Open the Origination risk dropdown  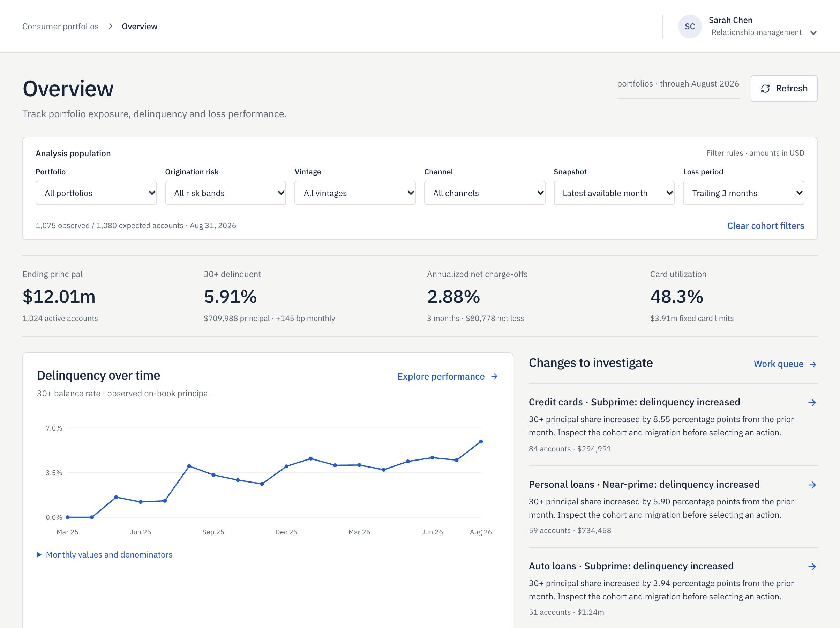(226, 193)
